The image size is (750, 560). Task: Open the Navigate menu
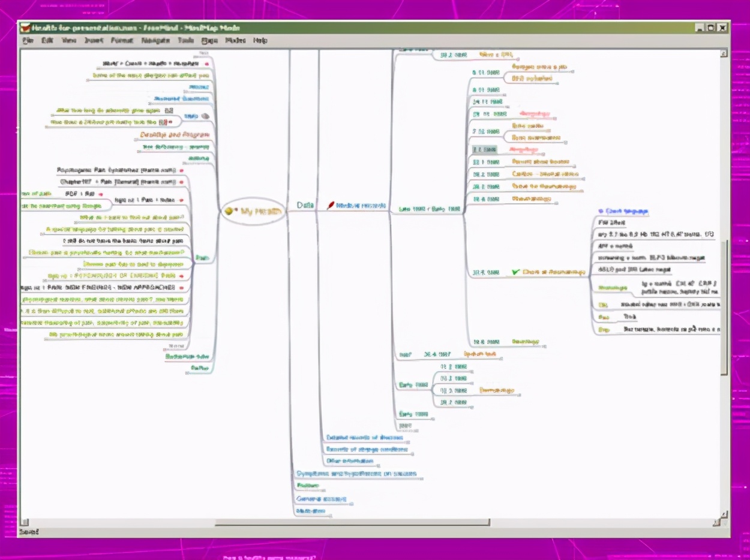[154, 41]
